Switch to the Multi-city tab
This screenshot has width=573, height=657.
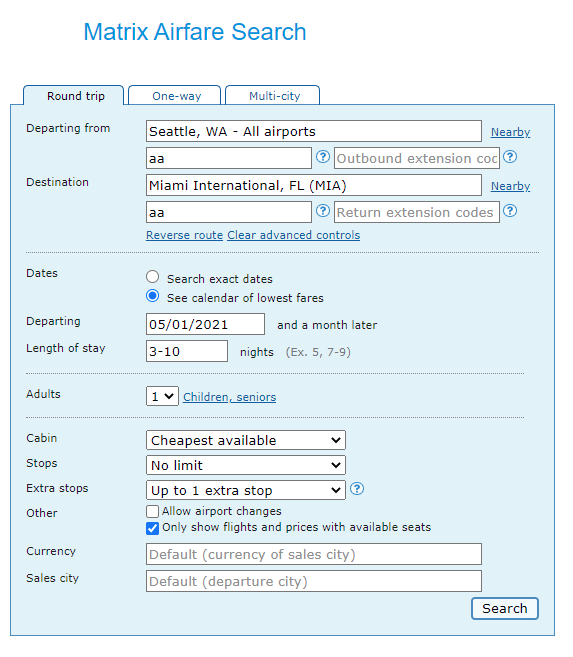(273, 96)
